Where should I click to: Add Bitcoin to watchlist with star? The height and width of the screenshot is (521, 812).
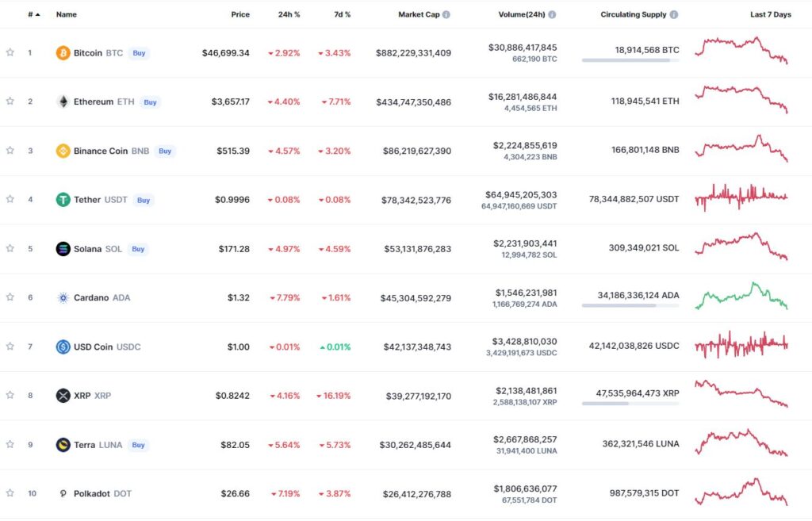10,52
